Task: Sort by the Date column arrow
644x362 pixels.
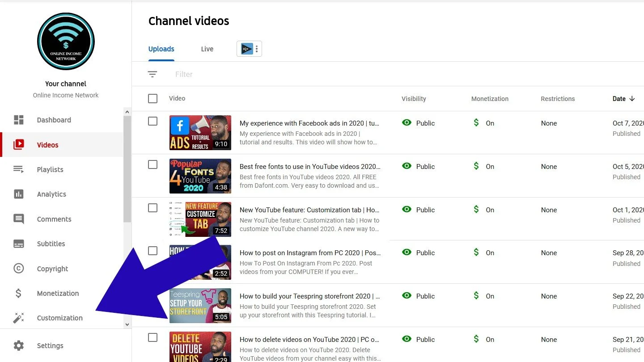Action: [x=632, y=99]
